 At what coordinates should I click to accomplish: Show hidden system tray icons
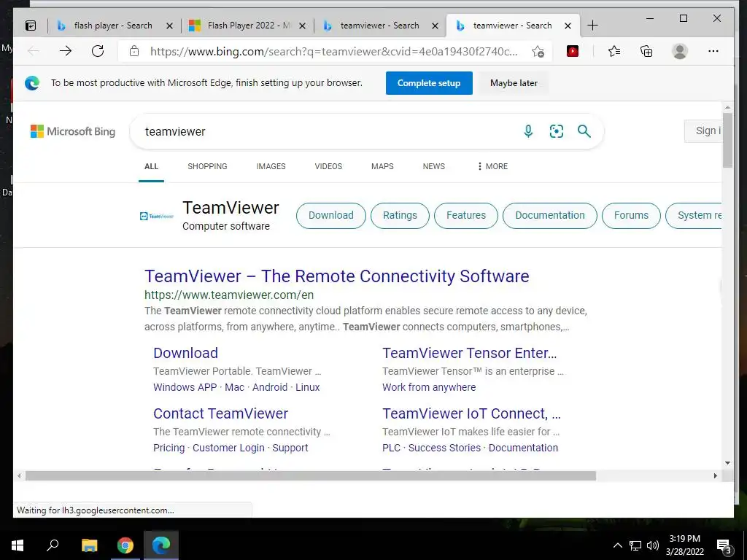[x=617, y=545]
